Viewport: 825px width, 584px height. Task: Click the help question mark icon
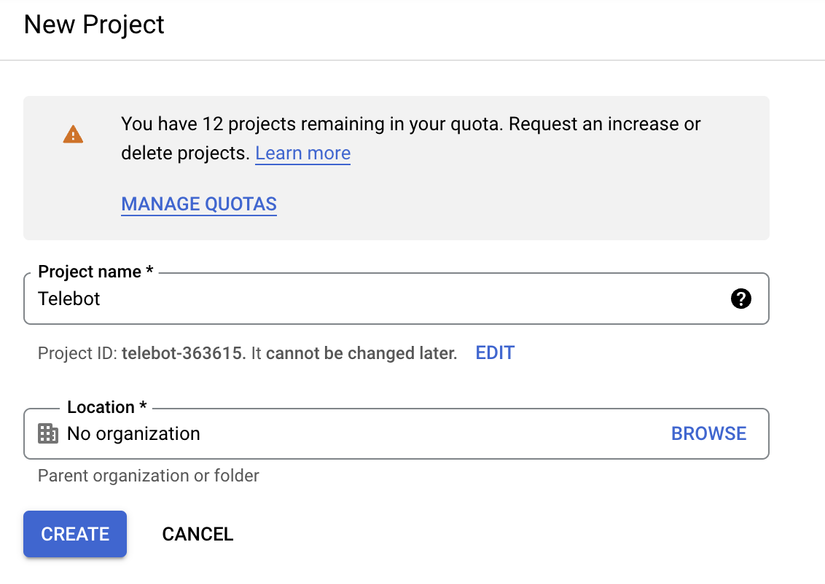[x=741, y=298]
